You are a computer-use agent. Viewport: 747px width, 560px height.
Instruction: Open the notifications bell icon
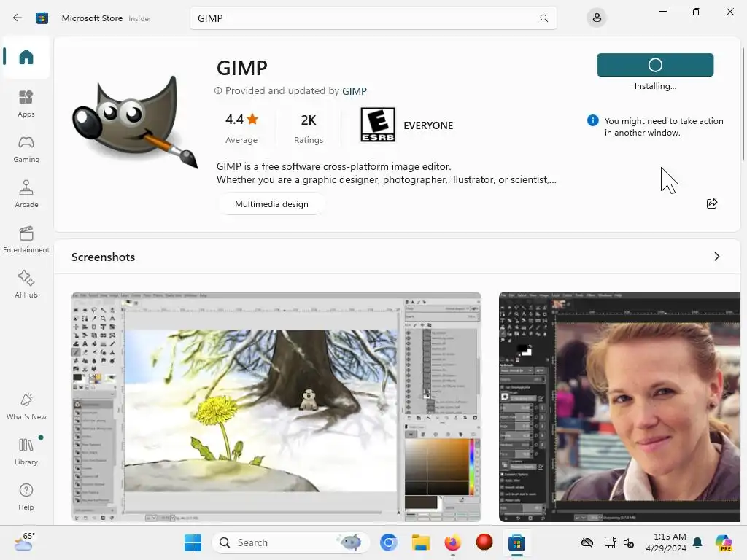click(x=697, y=542)
